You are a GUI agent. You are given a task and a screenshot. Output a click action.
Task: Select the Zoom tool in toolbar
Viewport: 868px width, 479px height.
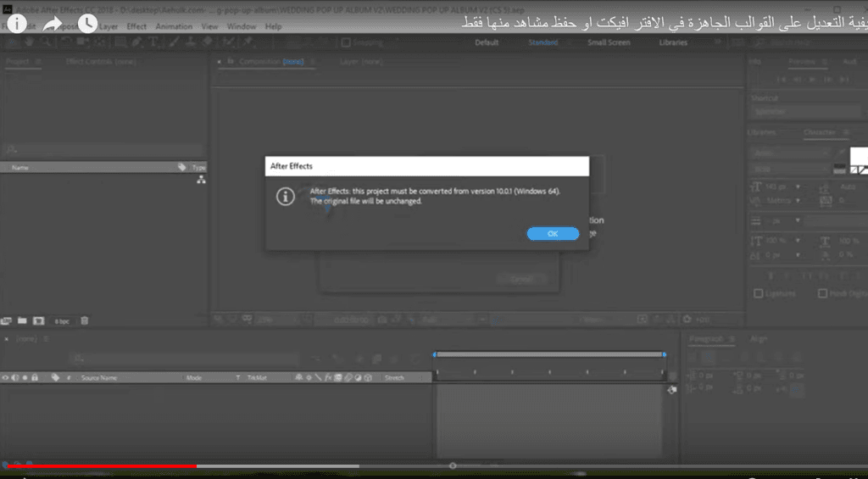(x=46, y=42)
